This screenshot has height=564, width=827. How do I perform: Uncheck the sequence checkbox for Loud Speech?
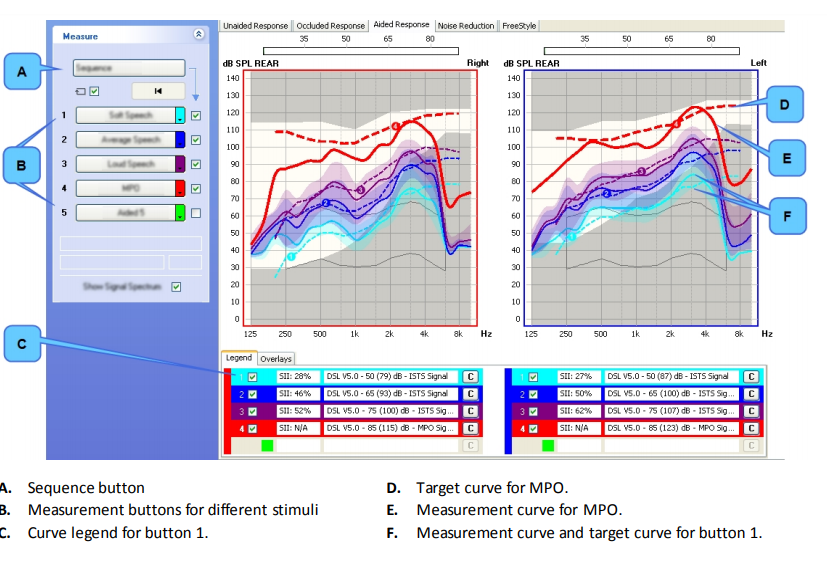(196, 164)
